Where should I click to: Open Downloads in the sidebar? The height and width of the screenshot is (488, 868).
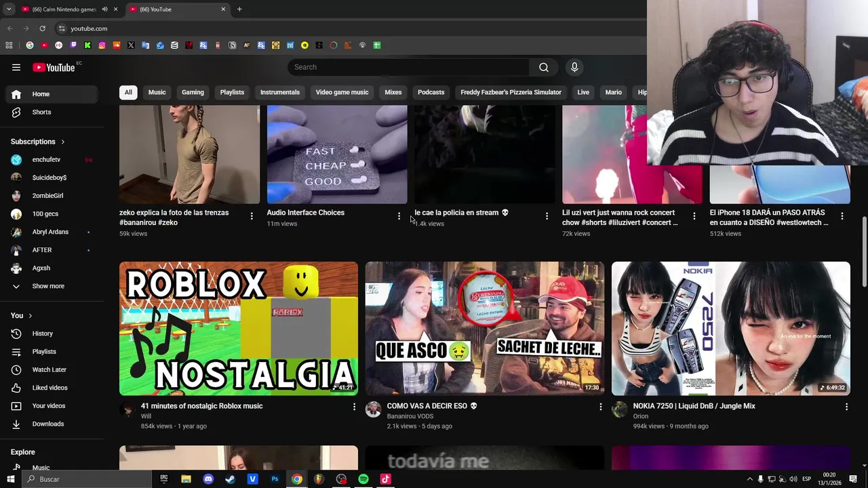pyautogui.click(x=52, y=424)
